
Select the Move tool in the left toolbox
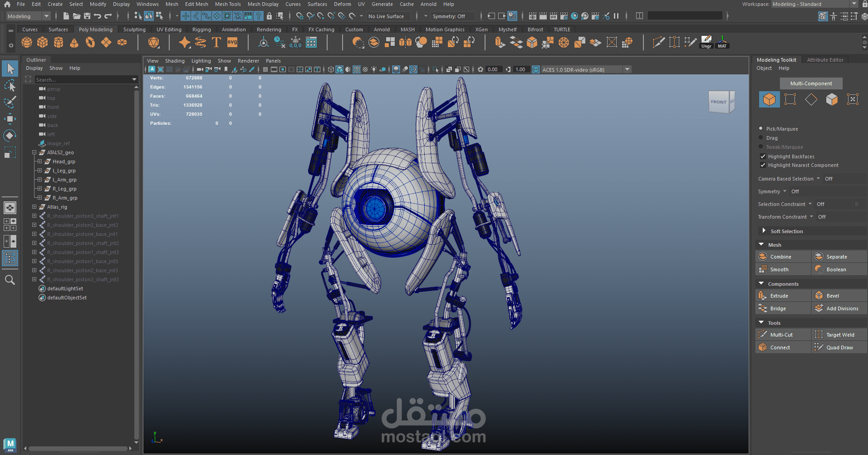10,119
